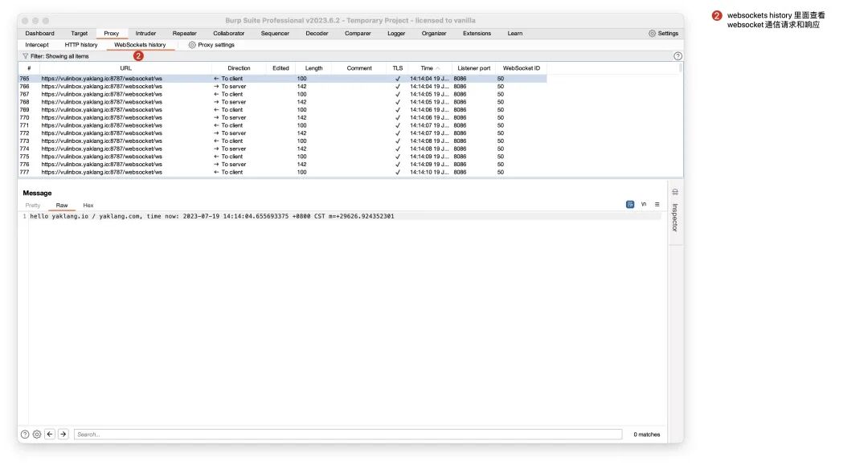
Task: Open the Learn tab
Action: tap(515, 33)
